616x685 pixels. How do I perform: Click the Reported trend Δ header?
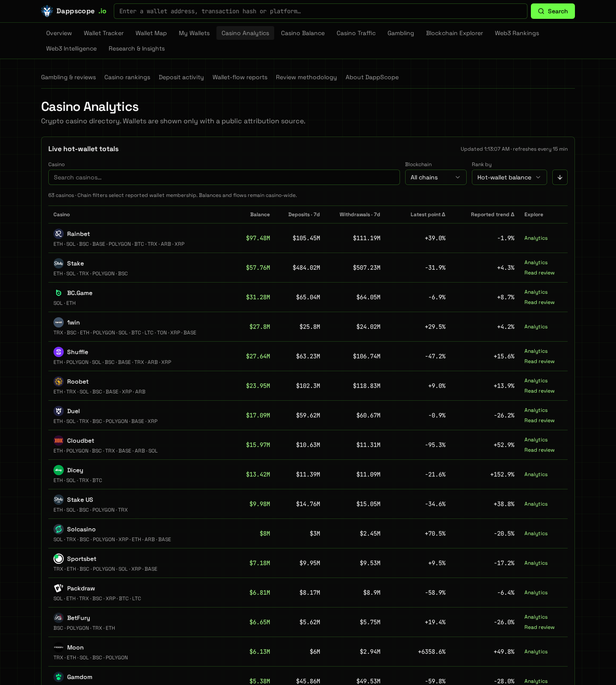492,214
